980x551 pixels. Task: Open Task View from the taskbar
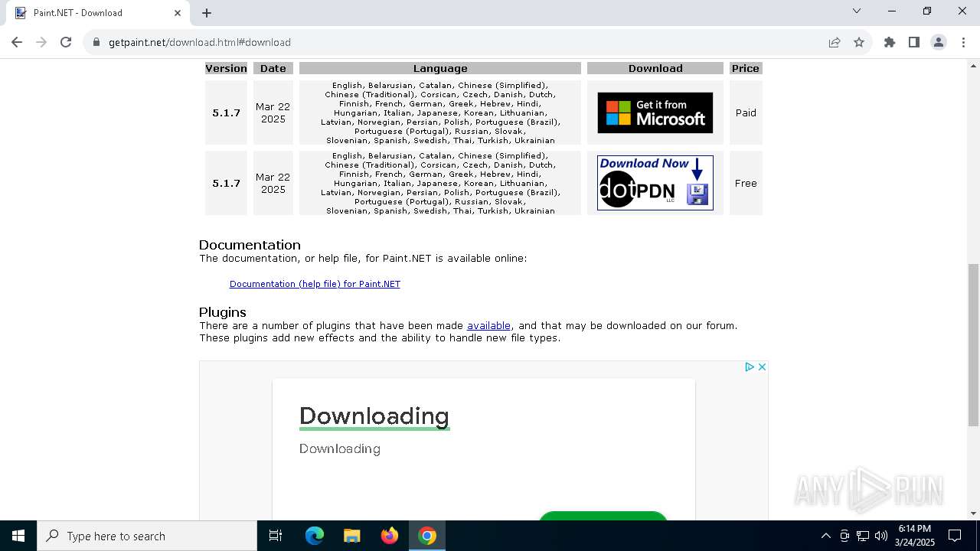coord(276,536)
